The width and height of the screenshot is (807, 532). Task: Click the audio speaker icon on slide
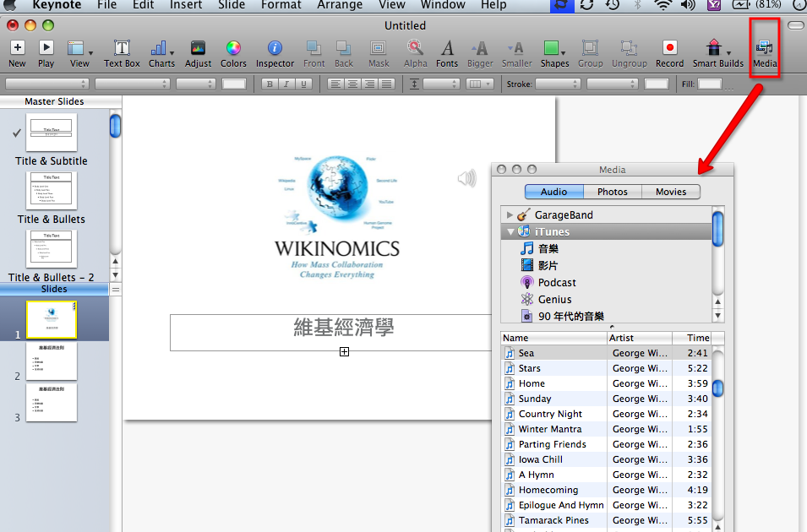click(466, 178)
